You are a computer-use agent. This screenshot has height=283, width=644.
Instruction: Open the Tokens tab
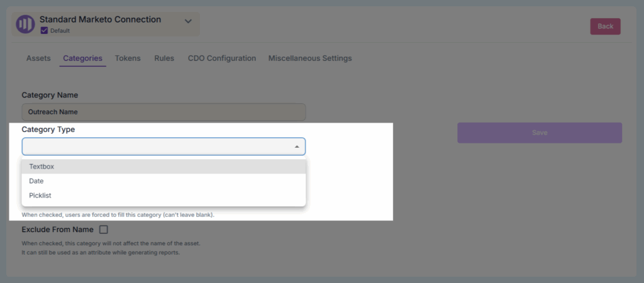coord(128,58)
